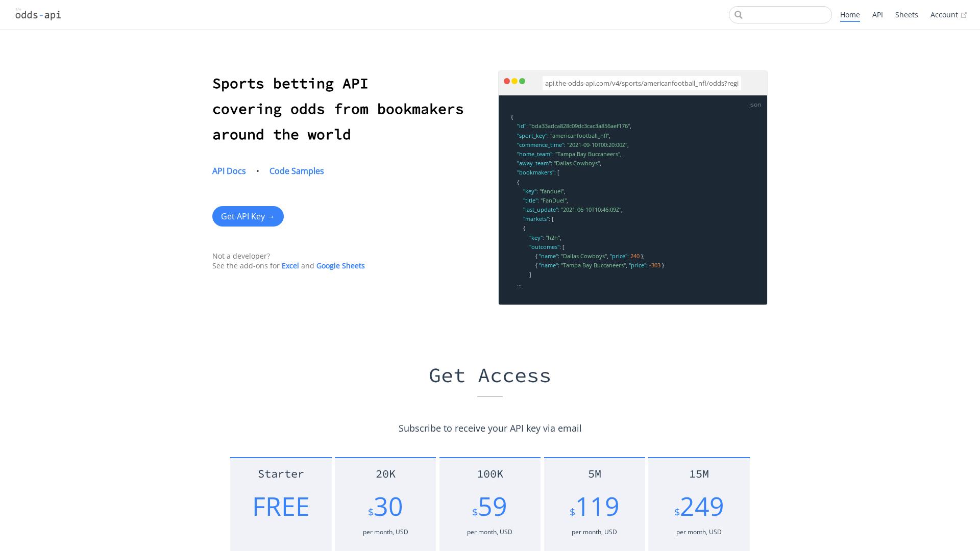Click the json label in code panel

755,105
